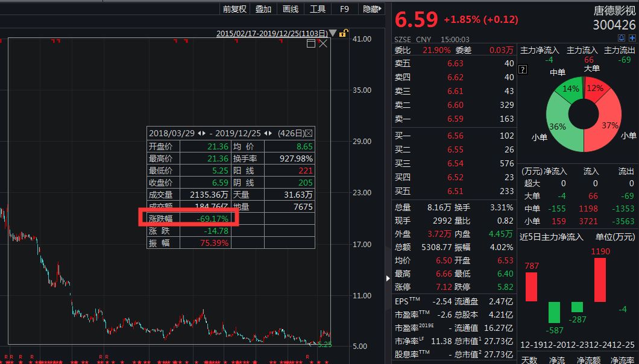
Task: Click the 唐德影视 stock name
Action: pyautogui.click(x=614, y=10)
